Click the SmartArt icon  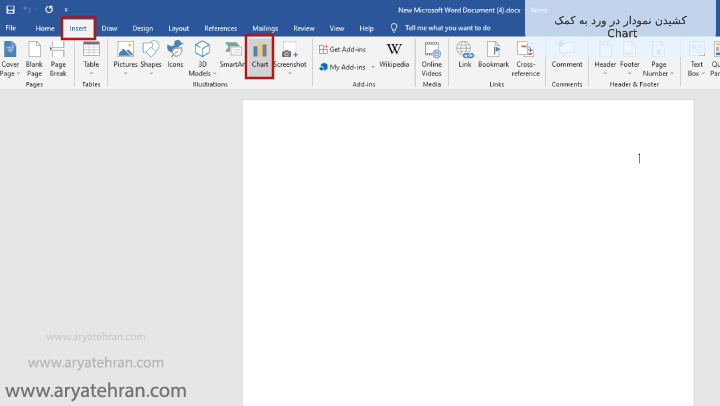click(232, 54)
